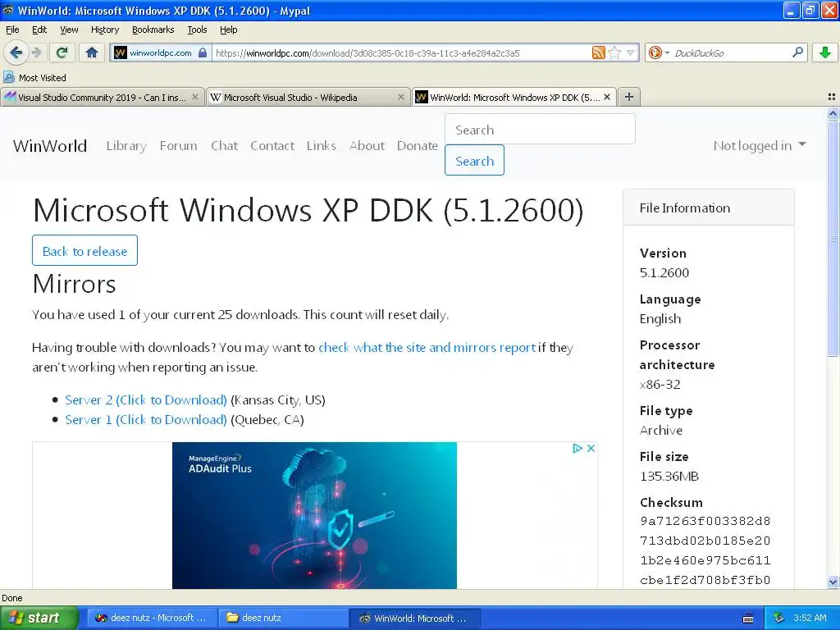Open check what the site and mirrors report link
Screen dimensions: 840x630
(427, 348)
